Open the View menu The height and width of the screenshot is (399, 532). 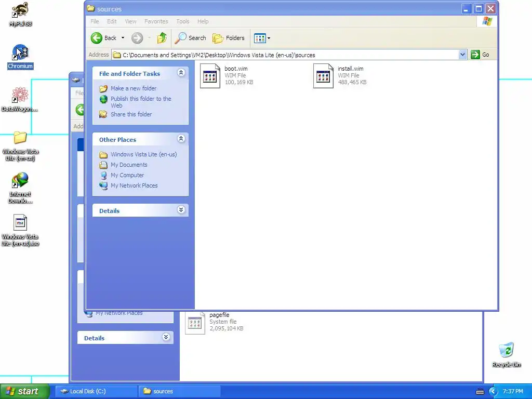point(130,21)
